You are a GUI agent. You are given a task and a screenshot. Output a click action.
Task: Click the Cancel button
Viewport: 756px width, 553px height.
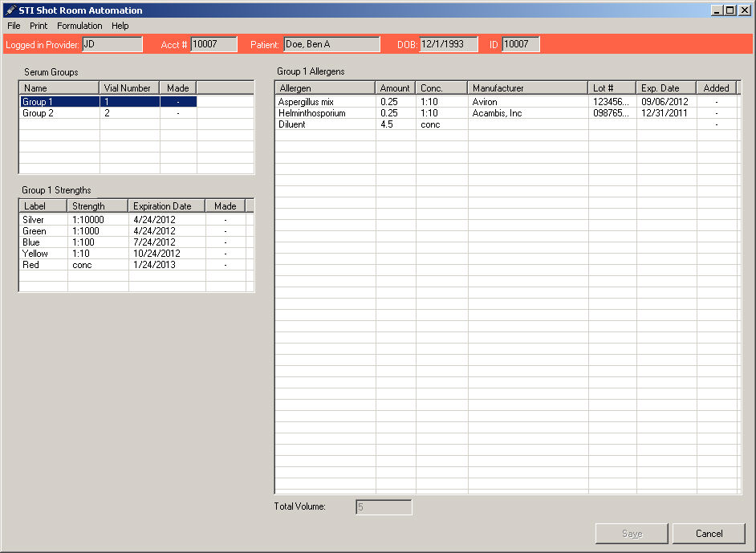[709, 534]
